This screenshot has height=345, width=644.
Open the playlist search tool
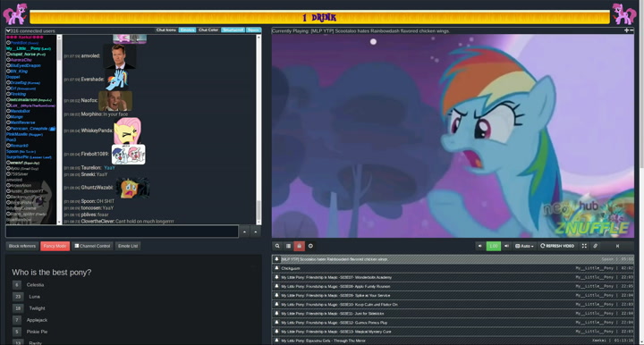click(x=277, y=246)
